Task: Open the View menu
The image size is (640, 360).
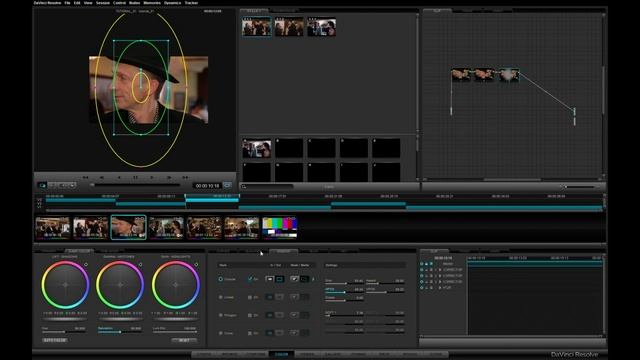Action: tap(88, 3)
